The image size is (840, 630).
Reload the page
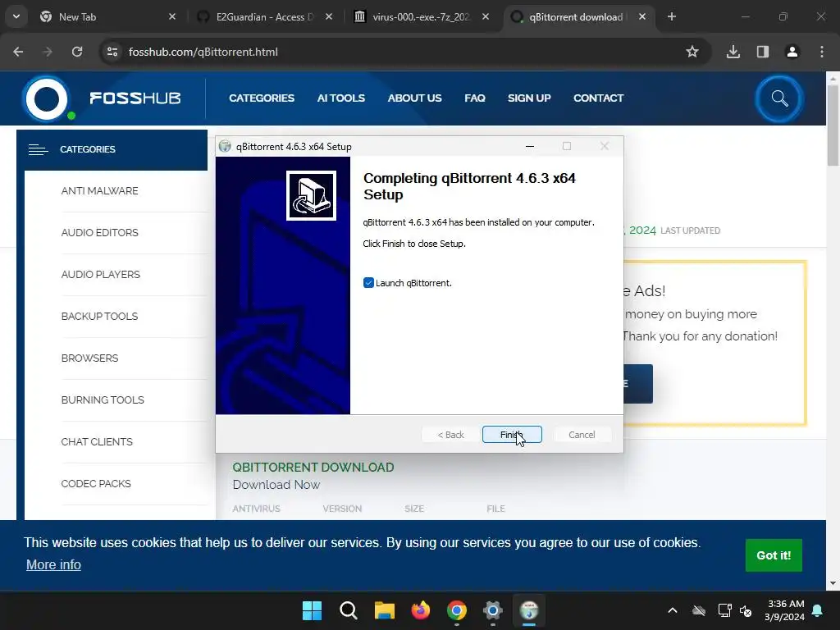(77, 52)
